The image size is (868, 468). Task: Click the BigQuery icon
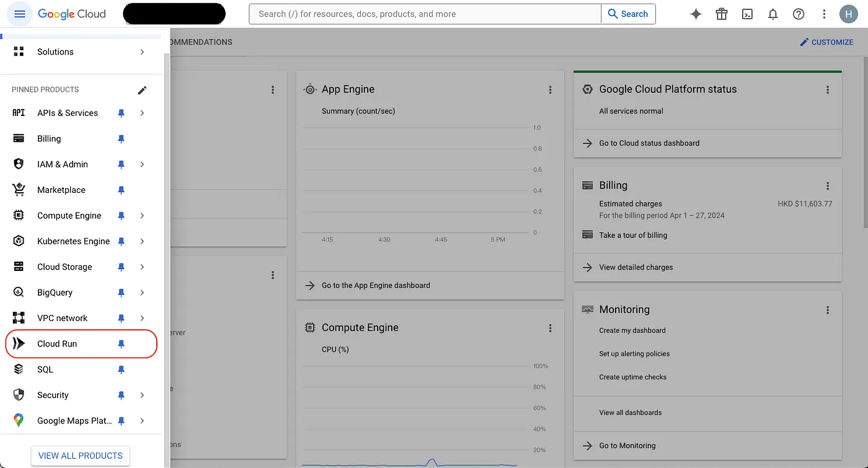click(x=19, y=293)
